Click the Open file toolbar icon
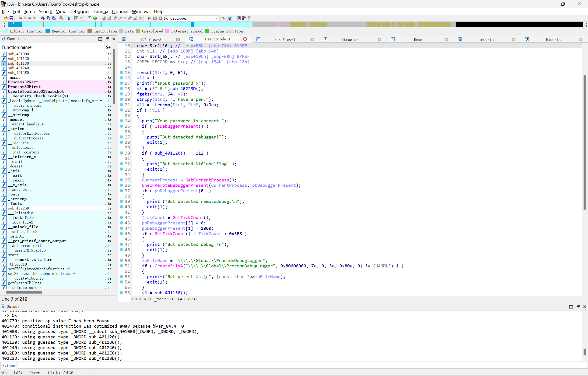Image resolution: width=588 pixels, height=376 pixels. coord(6,18)
